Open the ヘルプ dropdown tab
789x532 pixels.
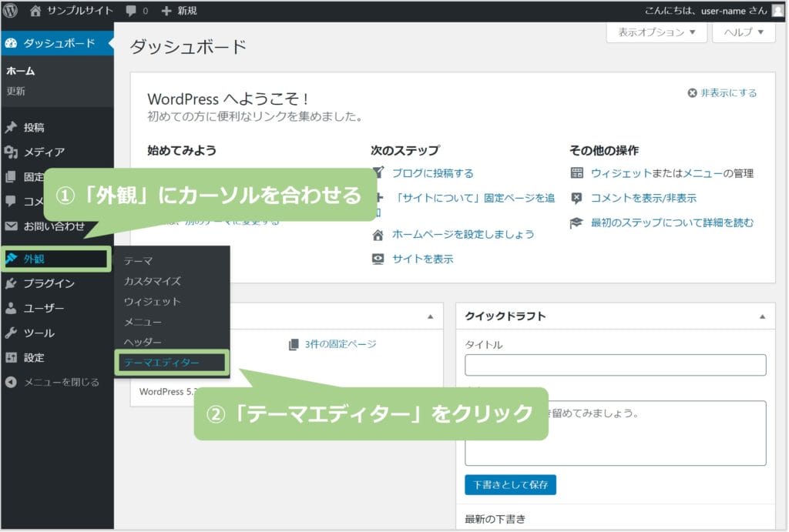click(744, 32)
